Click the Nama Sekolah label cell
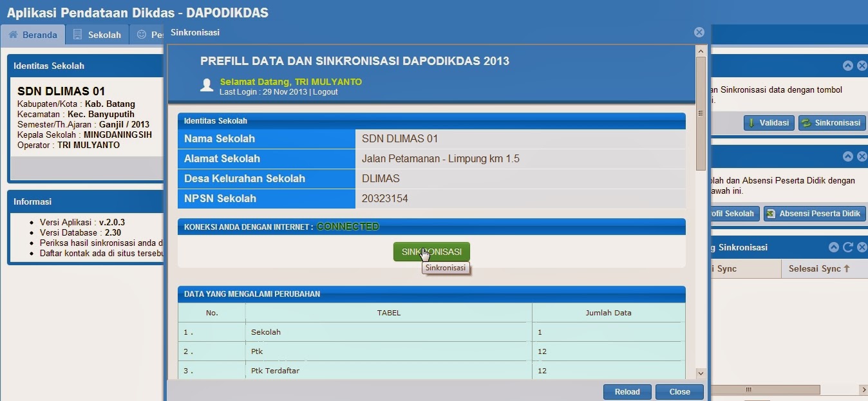The width and height of the screenshot is (868, 401). 267,138
